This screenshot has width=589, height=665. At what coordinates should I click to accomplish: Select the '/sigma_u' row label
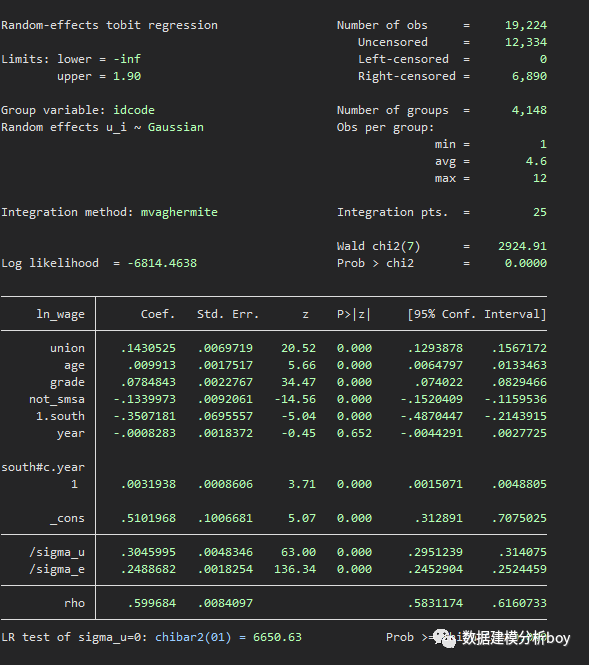tap(57, 552)
